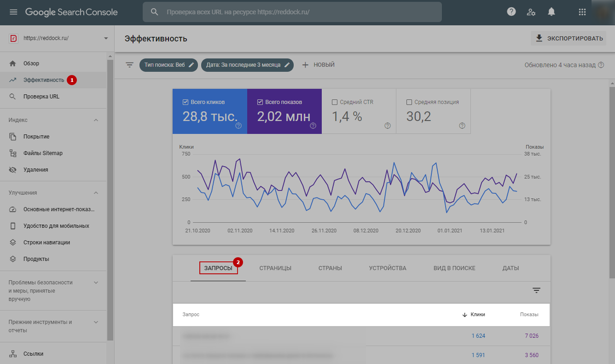
Task: Enable the Средний CTR checkbox
Action: pos(335,102)
